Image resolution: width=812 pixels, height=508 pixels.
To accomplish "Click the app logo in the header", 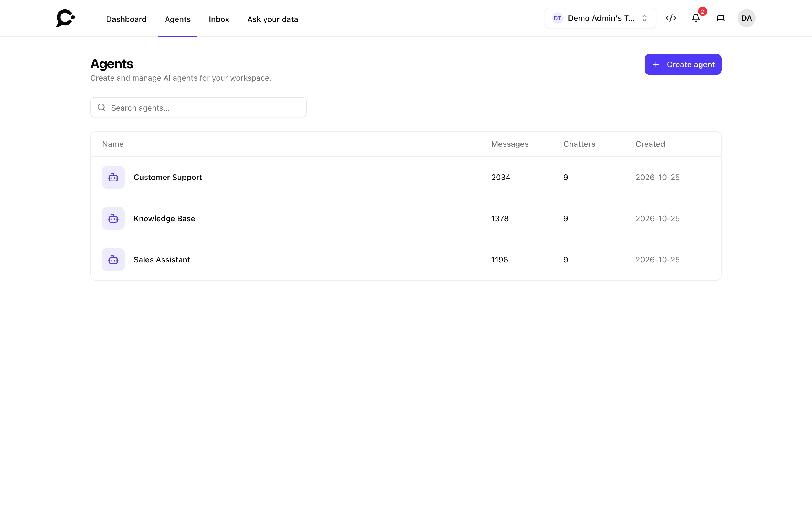I will 65,18.
